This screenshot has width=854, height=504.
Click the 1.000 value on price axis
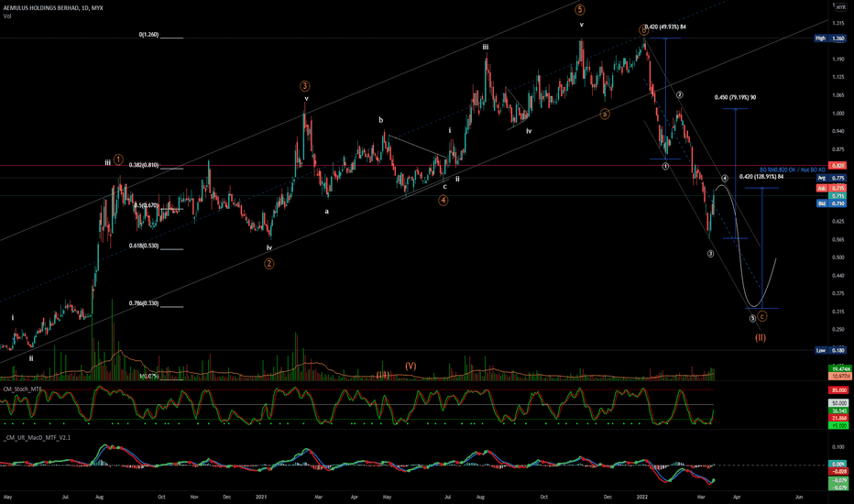[x=838, y=114]
